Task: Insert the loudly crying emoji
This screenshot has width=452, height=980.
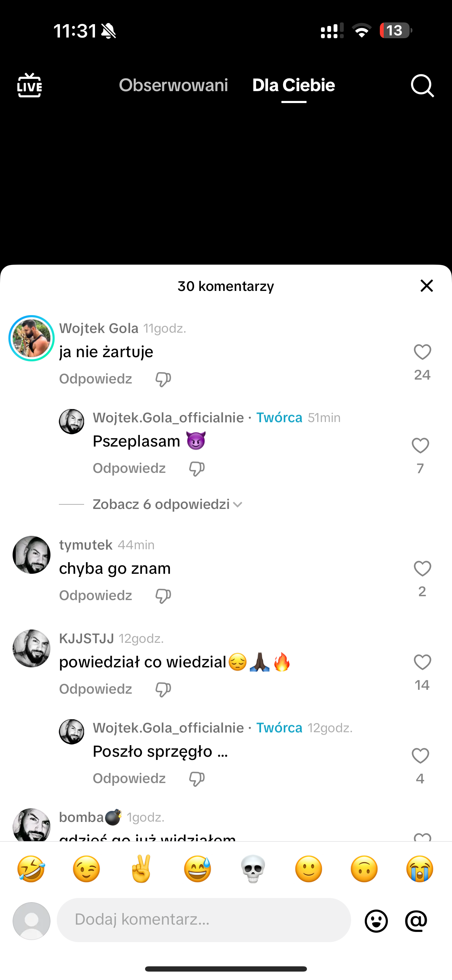Action: (420, 869)
